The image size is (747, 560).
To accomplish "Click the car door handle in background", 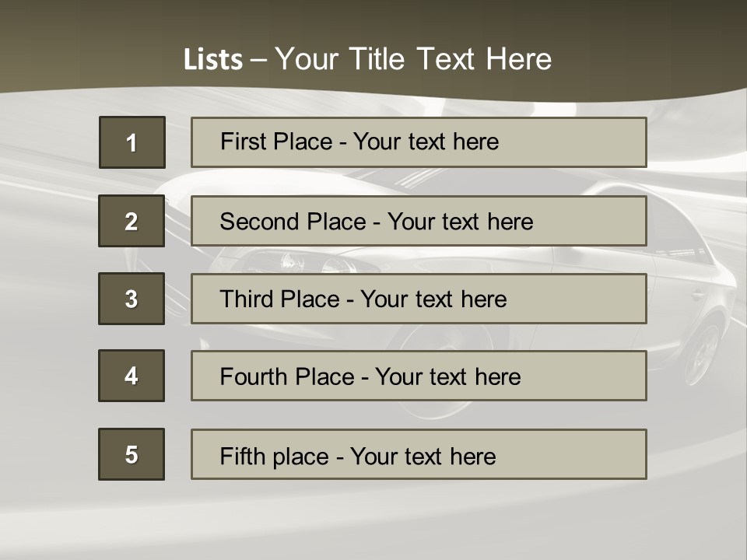I will (x=698, y=295).
